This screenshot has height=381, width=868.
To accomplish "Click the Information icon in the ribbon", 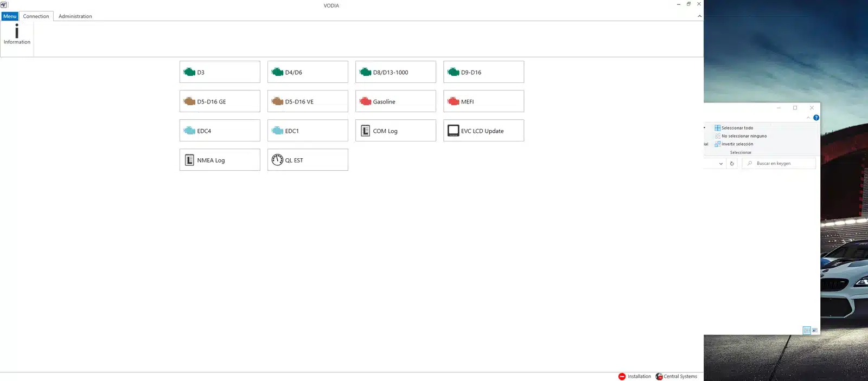I will coord(17,34).
